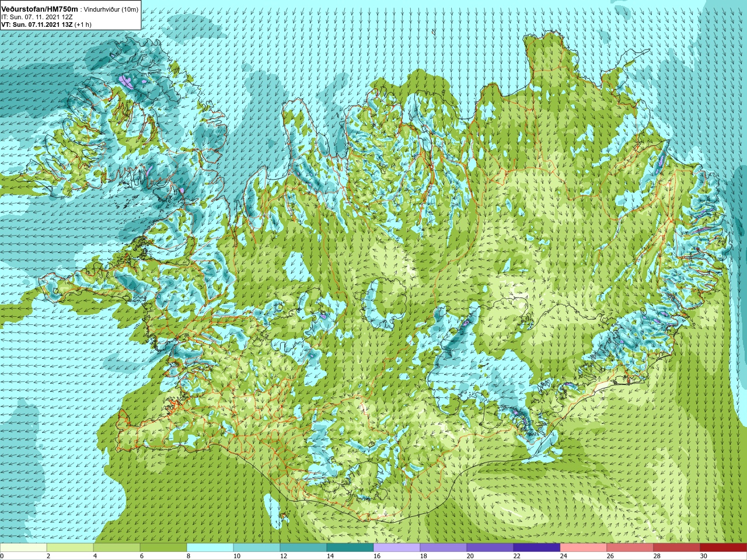Viewport: 747px width, 560px height.
Task: Choose the dark teal 14–16 legend swatch
Action: click(x=350, y=548)
